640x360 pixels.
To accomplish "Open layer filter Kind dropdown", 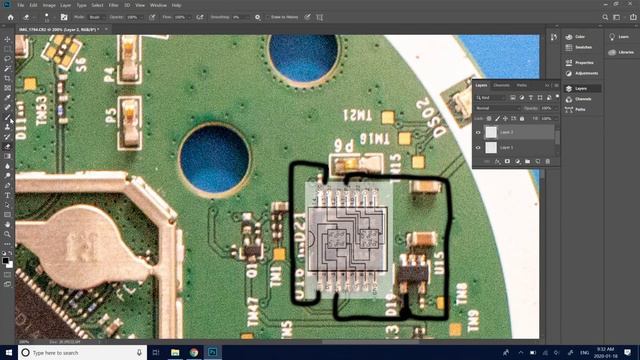I will pyautogui.click(x=491, y=98).
